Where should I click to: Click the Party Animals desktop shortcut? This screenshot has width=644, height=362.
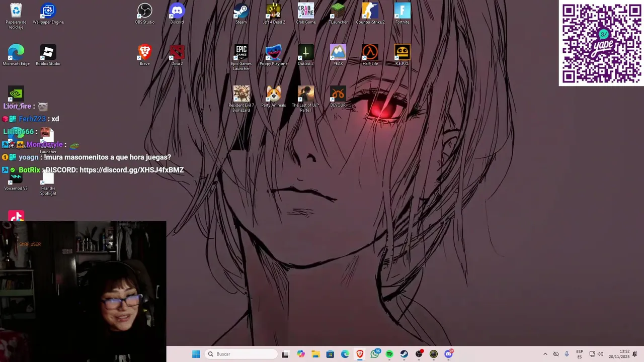pos(274,97)
